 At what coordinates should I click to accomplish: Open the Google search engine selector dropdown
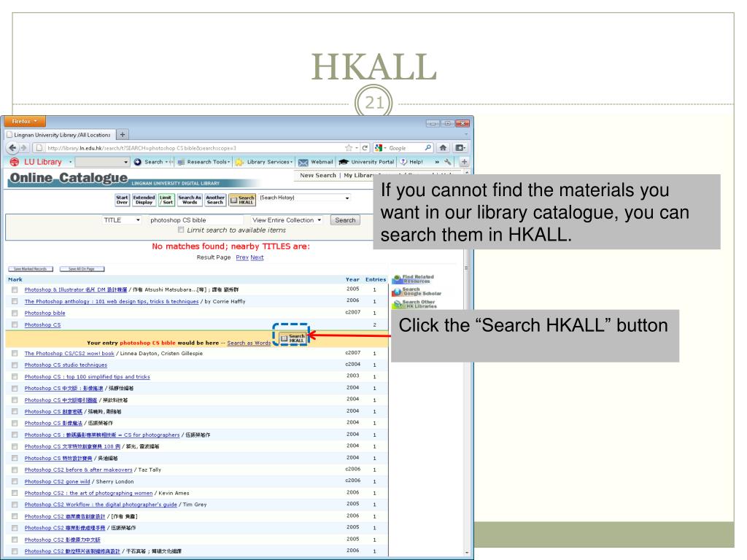[x=379, y=147]
